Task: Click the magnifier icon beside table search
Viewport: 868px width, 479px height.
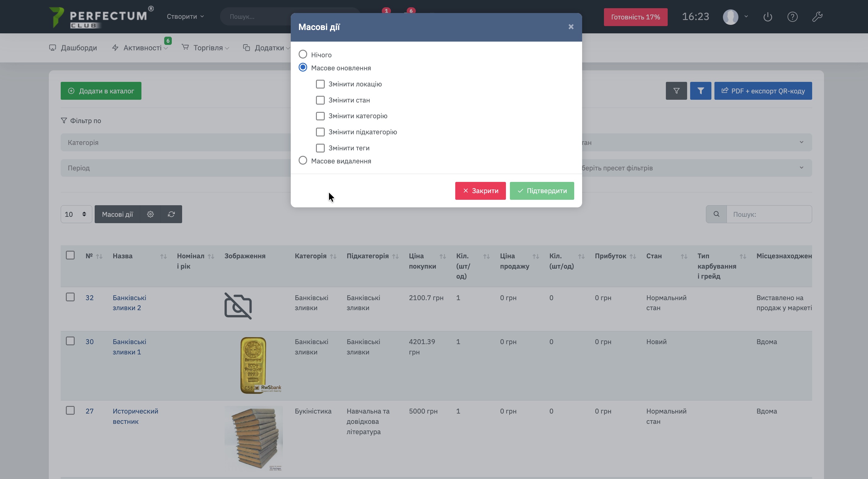Action: click(x=716, y=214)
